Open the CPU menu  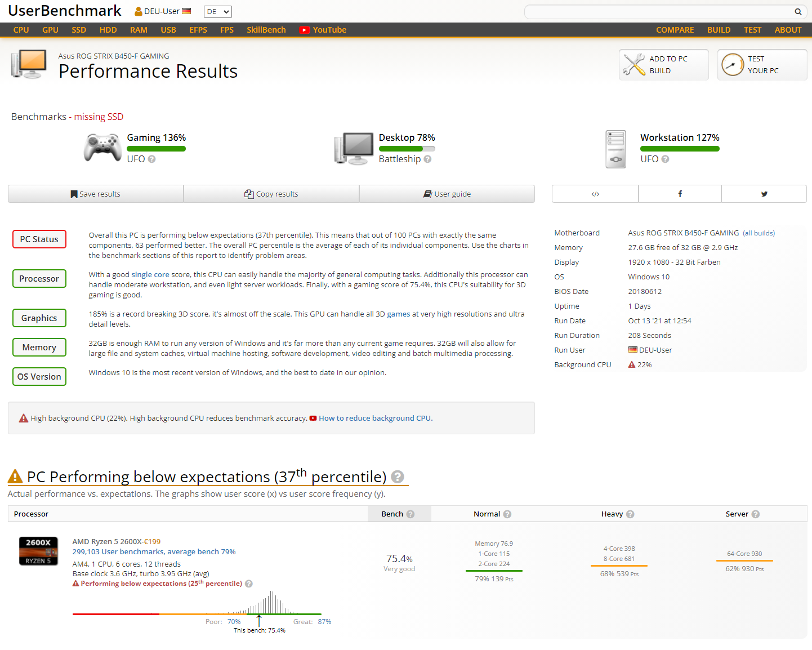coord(21,30)
